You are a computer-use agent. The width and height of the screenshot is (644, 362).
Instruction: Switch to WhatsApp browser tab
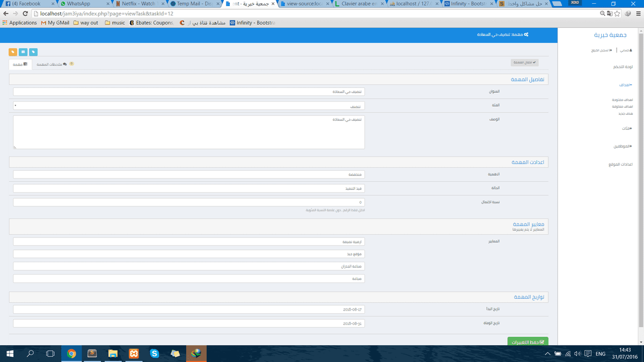(85, 4)
